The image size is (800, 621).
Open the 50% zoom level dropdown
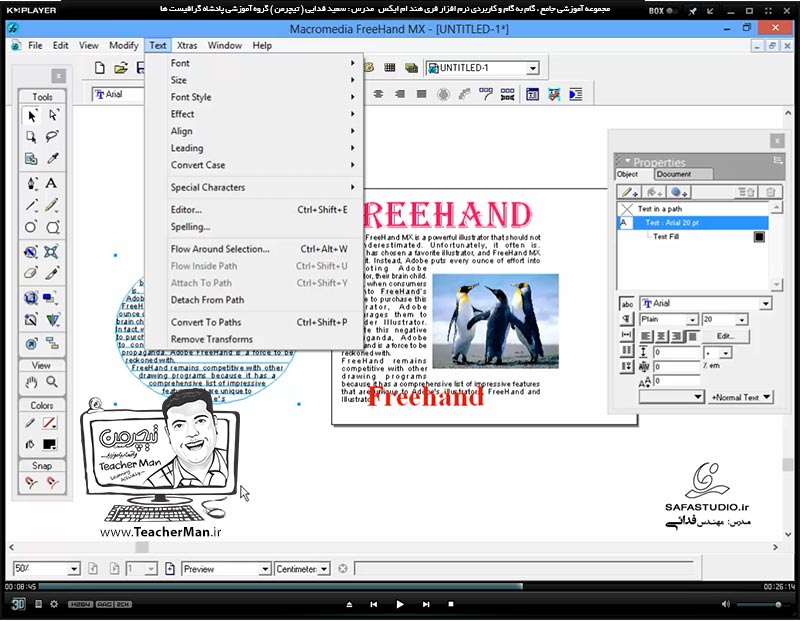[73, 569]
